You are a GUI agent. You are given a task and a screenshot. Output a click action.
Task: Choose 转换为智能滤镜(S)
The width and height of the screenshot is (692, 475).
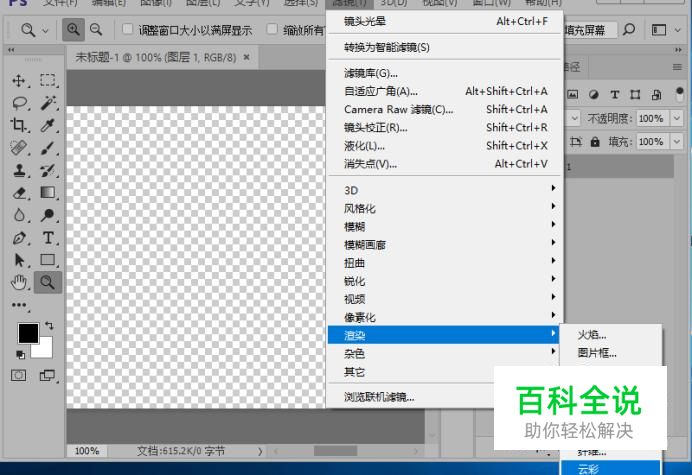tap(444, 47)
